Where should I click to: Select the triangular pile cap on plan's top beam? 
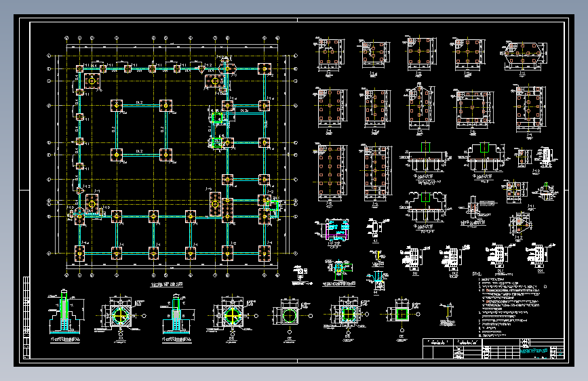coord(201,69)
